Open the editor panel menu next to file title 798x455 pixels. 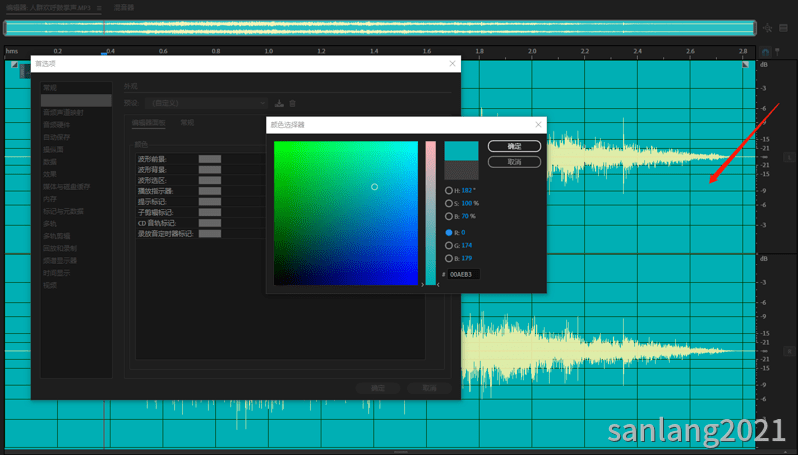[99, 8]
